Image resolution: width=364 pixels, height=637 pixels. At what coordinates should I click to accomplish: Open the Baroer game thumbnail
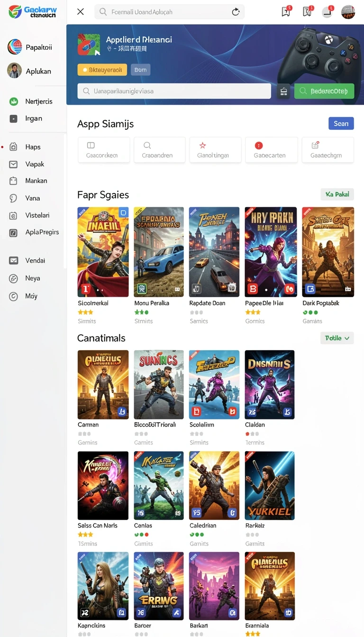click(159, 586)
